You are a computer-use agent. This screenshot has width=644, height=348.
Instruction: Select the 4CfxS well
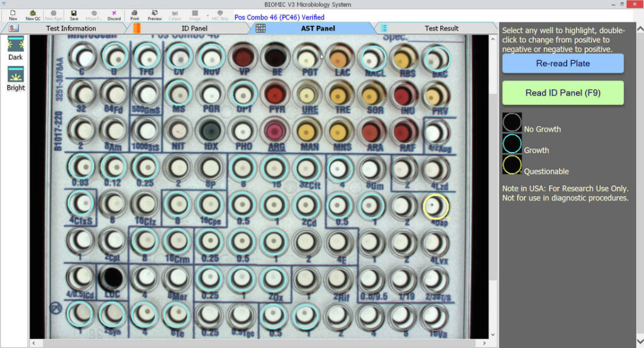pos(80,203)
